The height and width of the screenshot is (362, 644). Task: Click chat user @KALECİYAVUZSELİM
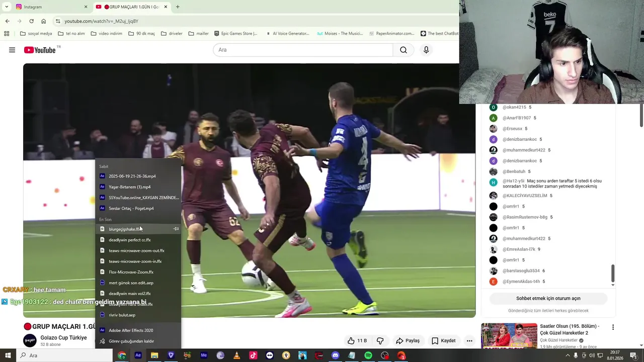click(x=525, y=196)
